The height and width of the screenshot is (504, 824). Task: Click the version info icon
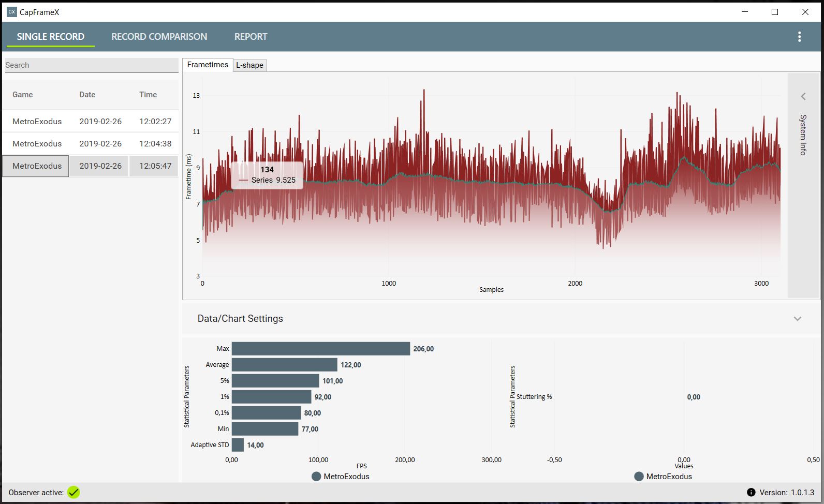coord(751,493)
